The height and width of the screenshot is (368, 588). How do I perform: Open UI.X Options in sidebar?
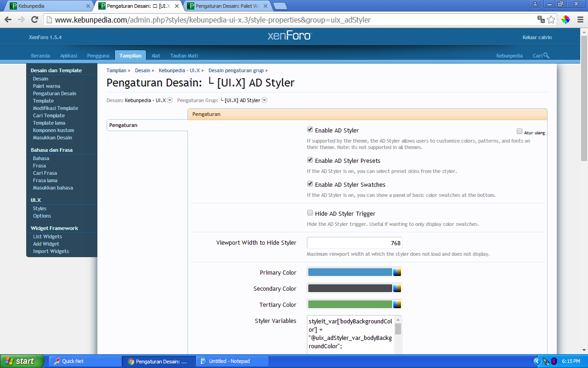(42, 216)
